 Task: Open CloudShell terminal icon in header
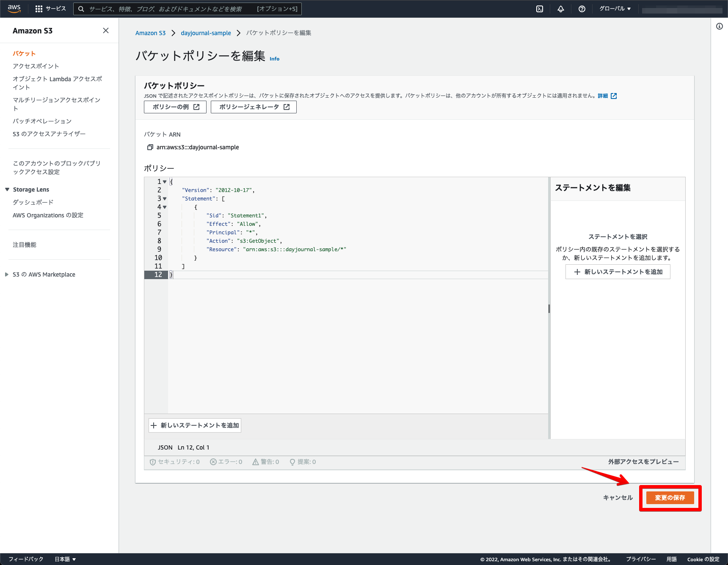[x=540, y=9]
